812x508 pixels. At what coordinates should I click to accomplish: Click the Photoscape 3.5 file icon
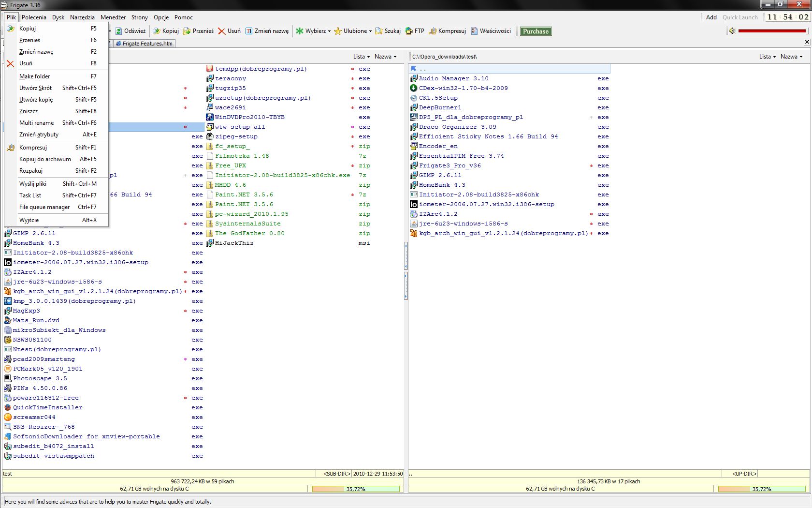tap(8, 378)
